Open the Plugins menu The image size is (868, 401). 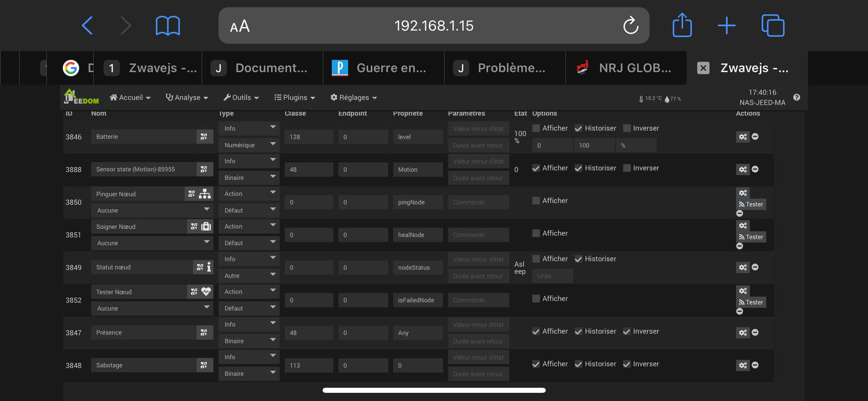tap(294, 98)
